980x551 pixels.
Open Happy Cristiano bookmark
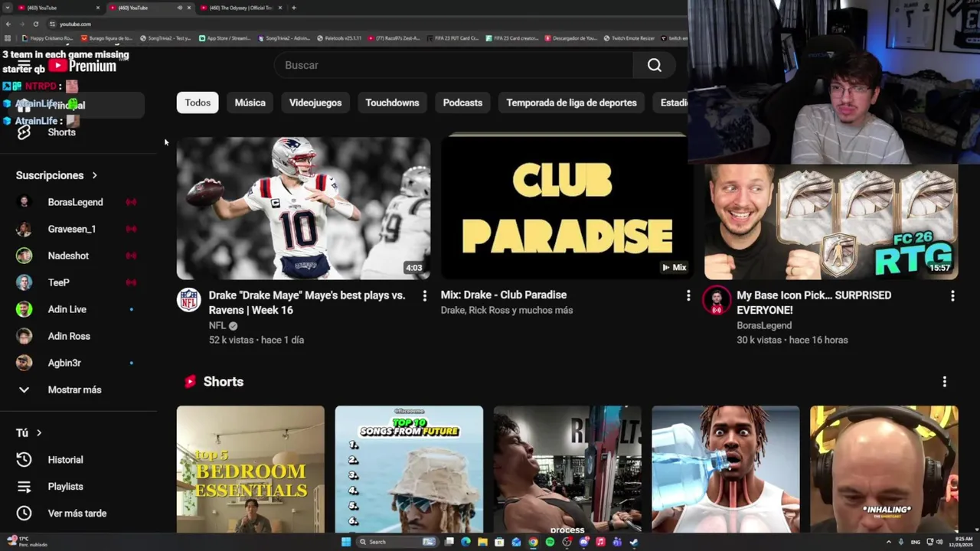point(48,37)
